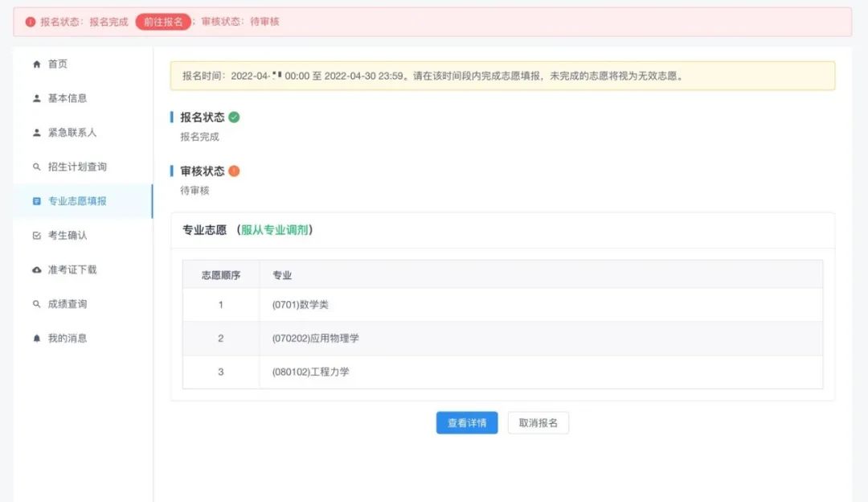Click the 取消报名 button
Screen dimensions: 868x502
538,422
